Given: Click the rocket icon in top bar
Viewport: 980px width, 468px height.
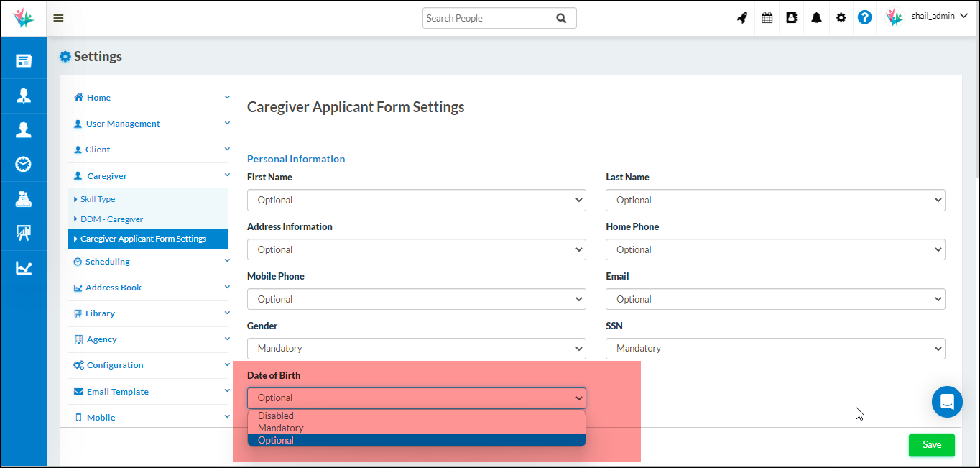Looking at the screenshot, I should 742,18.
